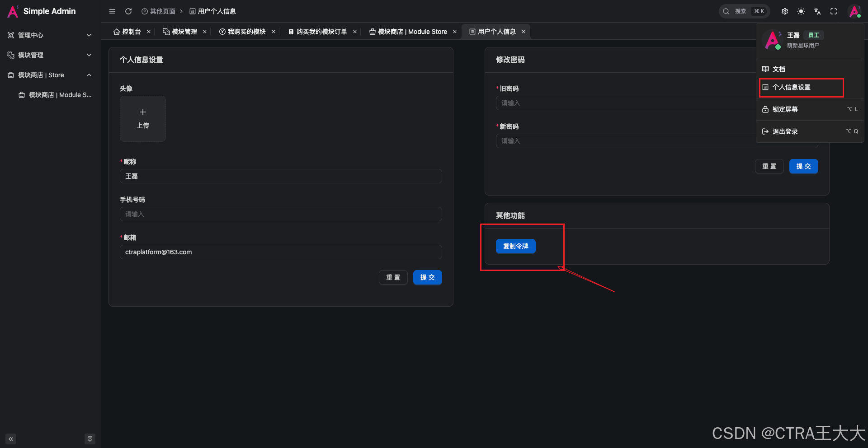Toggle the sidebar hamburger menu icon
Image resolution: width=868 pixels, height=448 pixels.
tap(112, 11)
